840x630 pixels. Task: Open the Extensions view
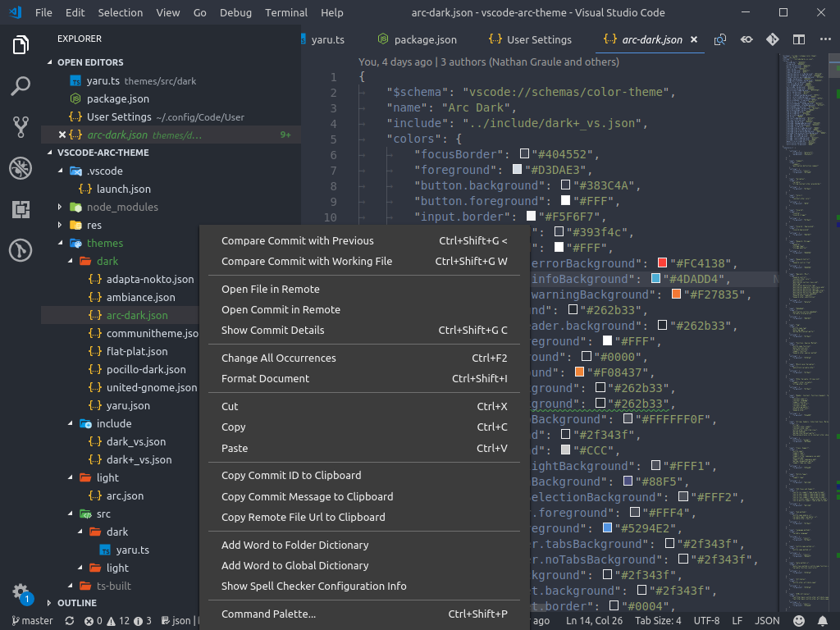click(x=20, y=209)
